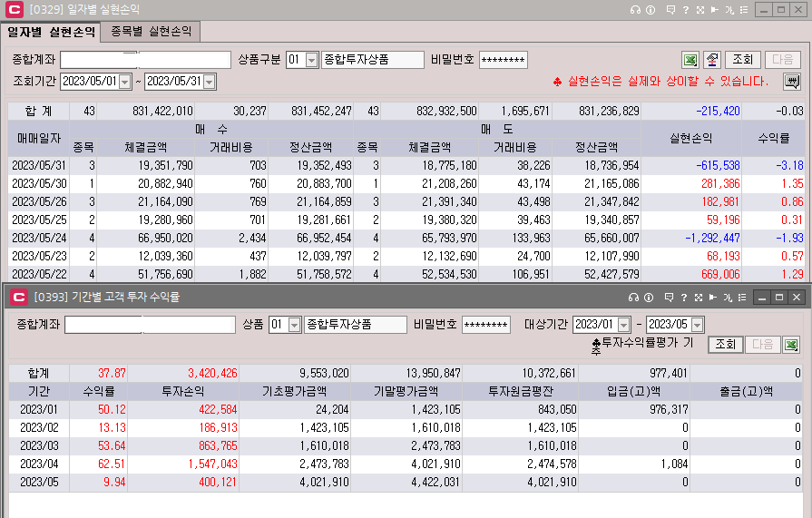The width and height of the screenshot is (812, 518).
Task: Click the 종합계좌 input field in 0329
Action: point(145,60)
